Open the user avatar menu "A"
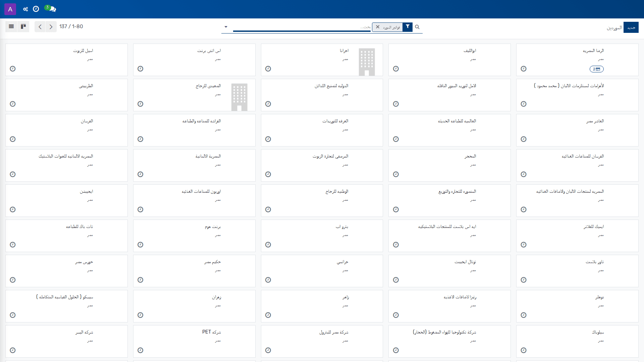Image resolution: width=644 pixels, height=362 pixels. 10,9
